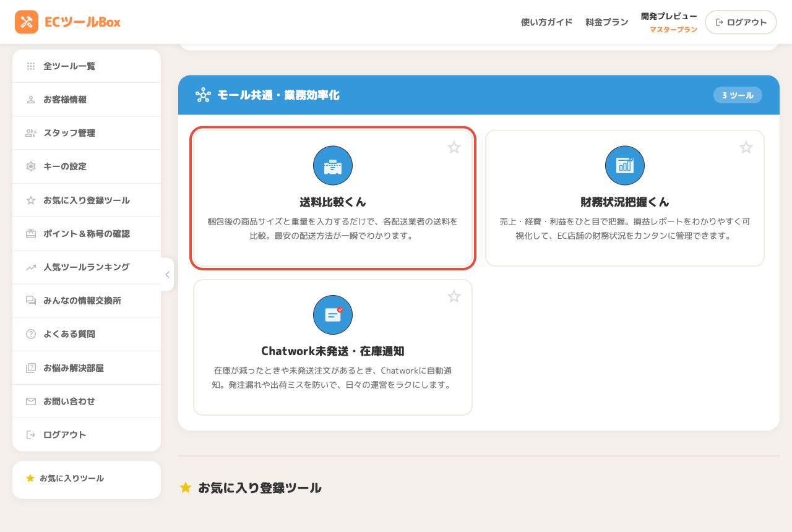Click the キーの設定 gear icon
792x532 pixels.
(31, 166)
